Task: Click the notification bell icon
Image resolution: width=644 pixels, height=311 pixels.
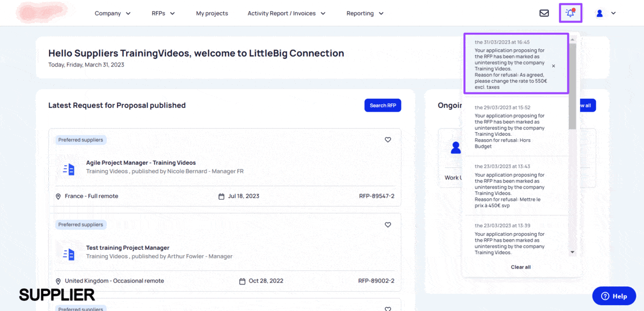Action: 570,13
